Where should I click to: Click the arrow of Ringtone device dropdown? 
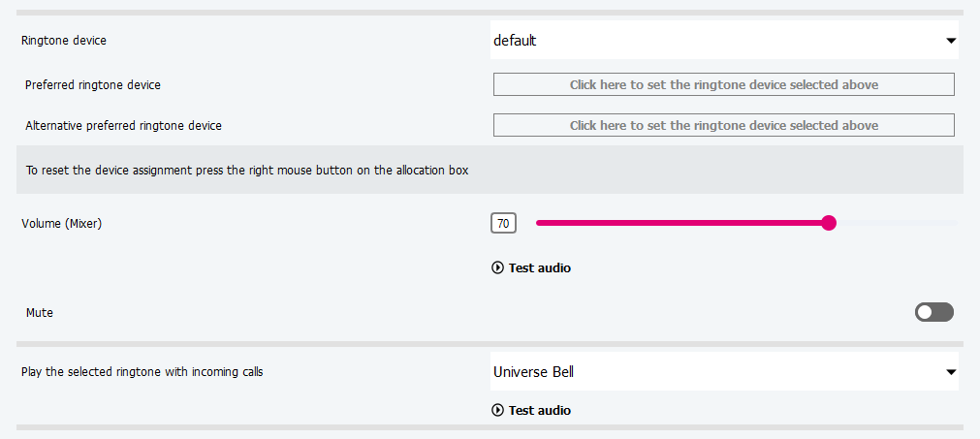951,41
